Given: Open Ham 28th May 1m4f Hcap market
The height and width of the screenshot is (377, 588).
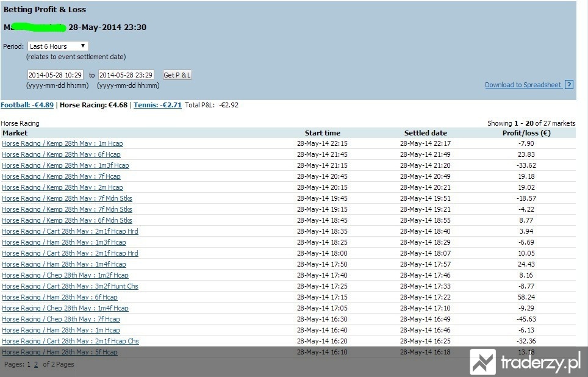Looking at the screenshot, I should 64,264.
